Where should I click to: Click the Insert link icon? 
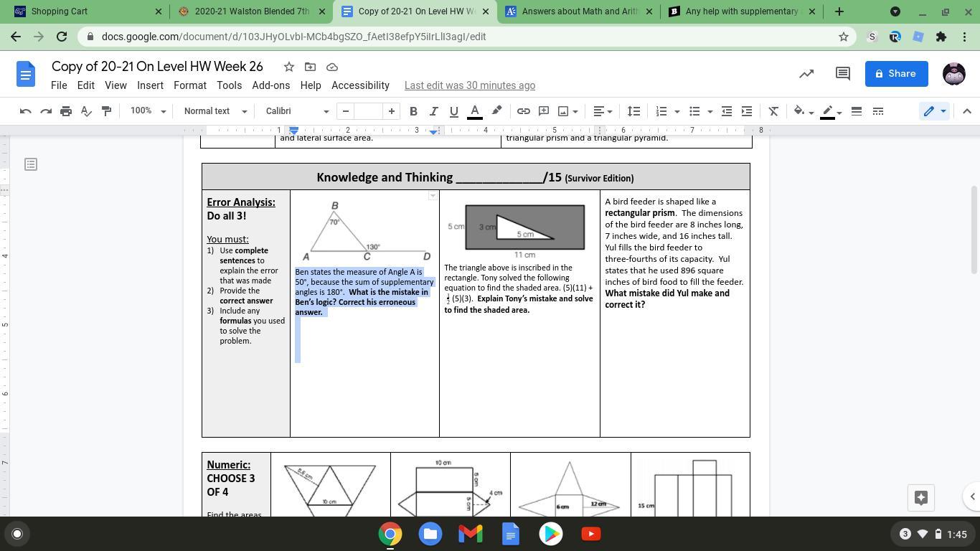pyautogui.click(x=524, y=111)
